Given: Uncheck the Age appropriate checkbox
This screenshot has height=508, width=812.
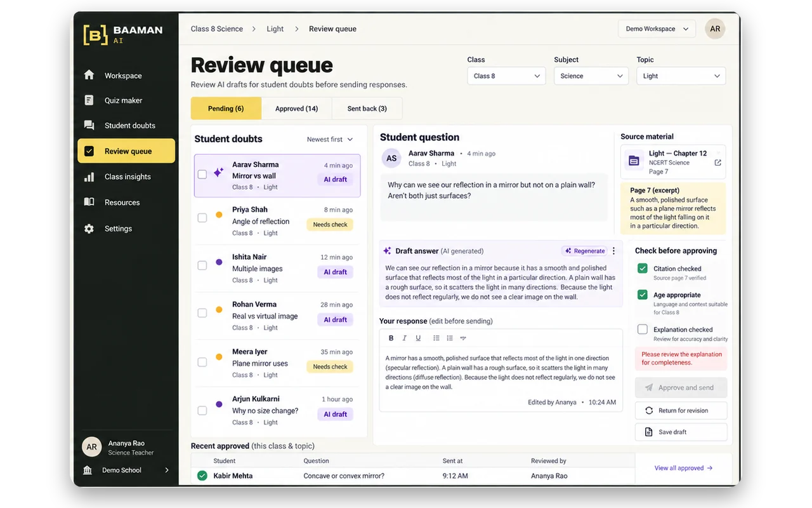Looking at the screenshot, I should pyautogui.click(x=643, y=295).
